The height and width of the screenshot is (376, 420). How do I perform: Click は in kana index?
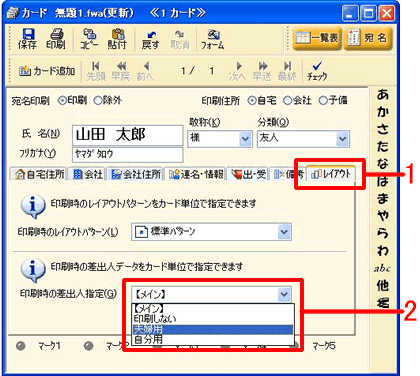pos(383,181)
